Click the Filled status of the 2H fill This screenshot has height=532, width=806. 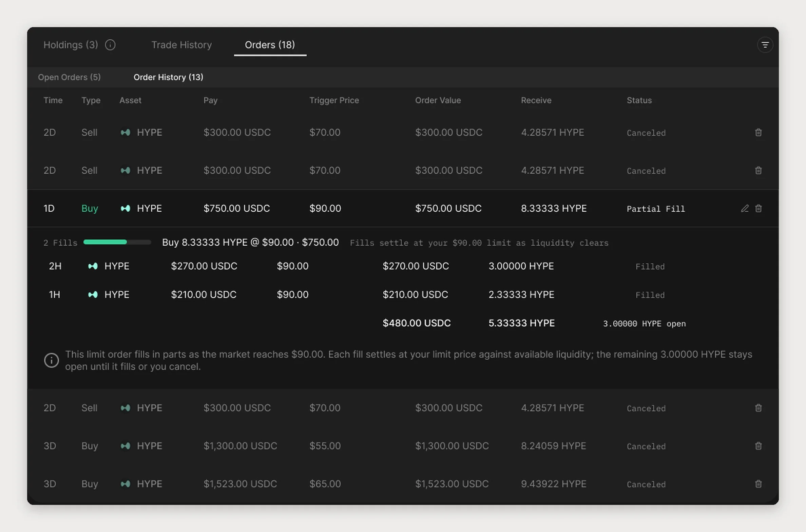click(x=650, y=267)
